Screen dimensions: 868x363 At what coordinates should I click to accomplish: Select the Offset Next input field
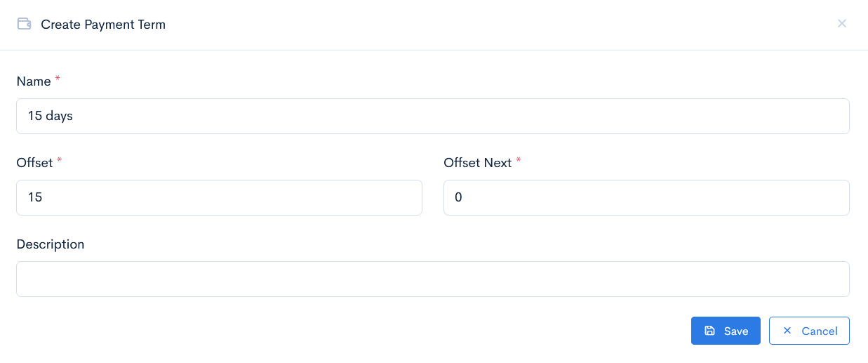(646, 197)
